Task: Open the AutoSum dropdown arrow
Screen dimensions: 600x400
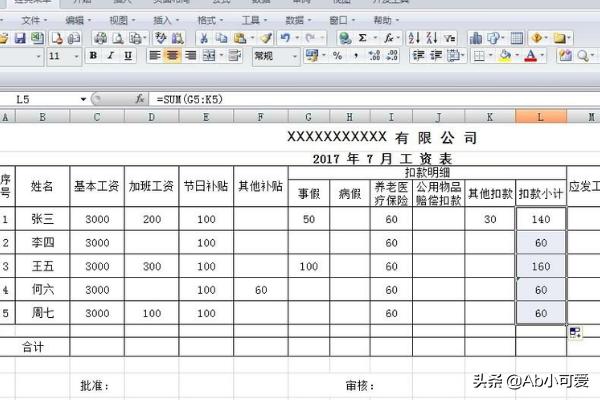Action: point(375,38)
